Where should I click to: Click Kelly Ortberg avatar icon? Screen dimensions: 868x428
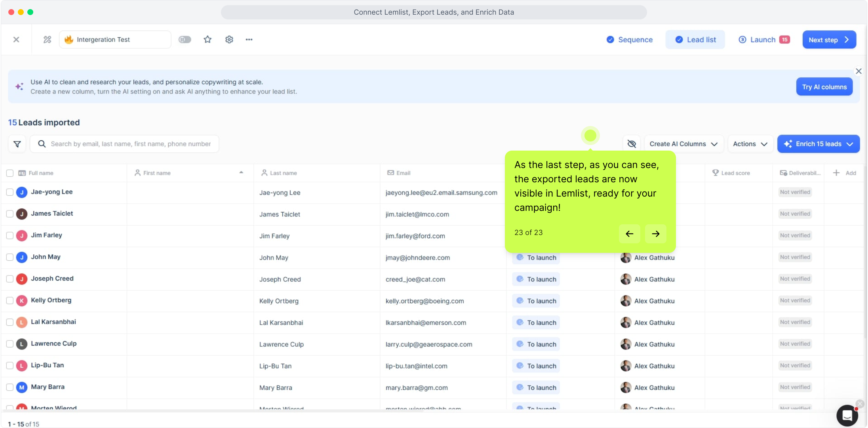pyautogui.click(x=22, y=301)
